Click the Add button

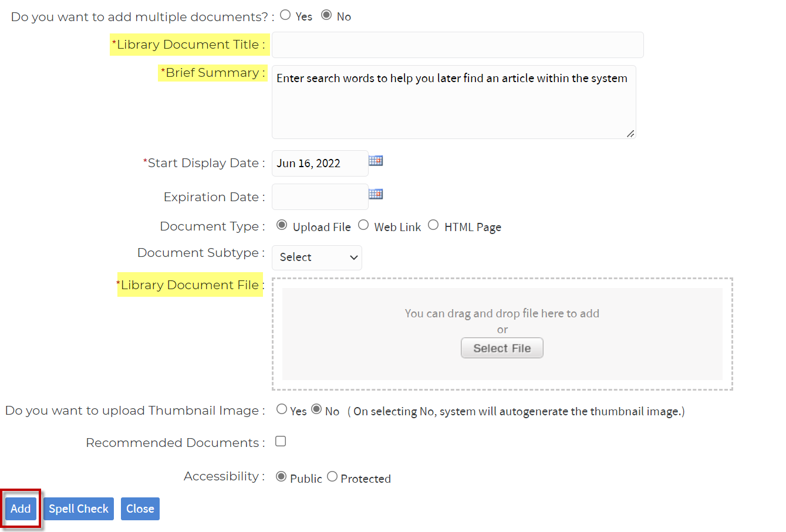tap(21, 509)
